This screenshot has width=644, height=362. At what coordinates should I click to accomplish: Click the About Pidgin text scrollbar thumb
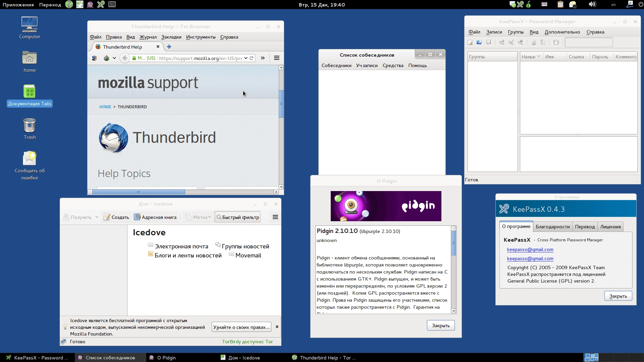click(453, 243)
